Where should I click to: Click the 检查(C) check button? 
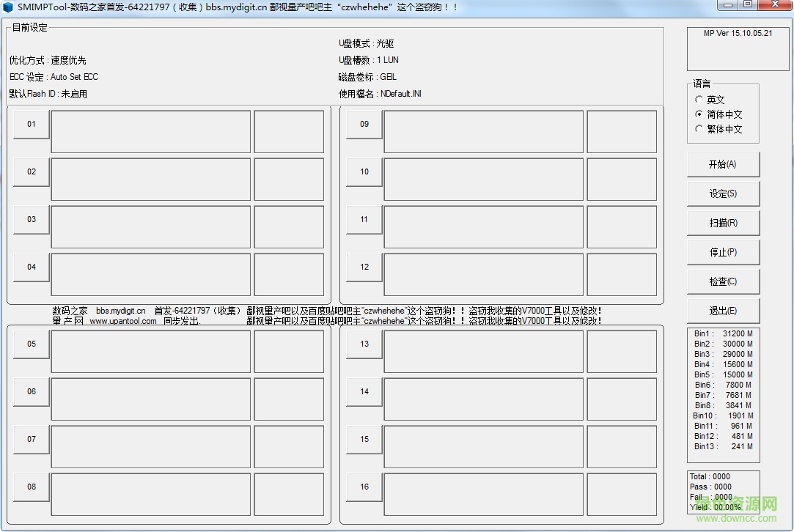(723, 282)
